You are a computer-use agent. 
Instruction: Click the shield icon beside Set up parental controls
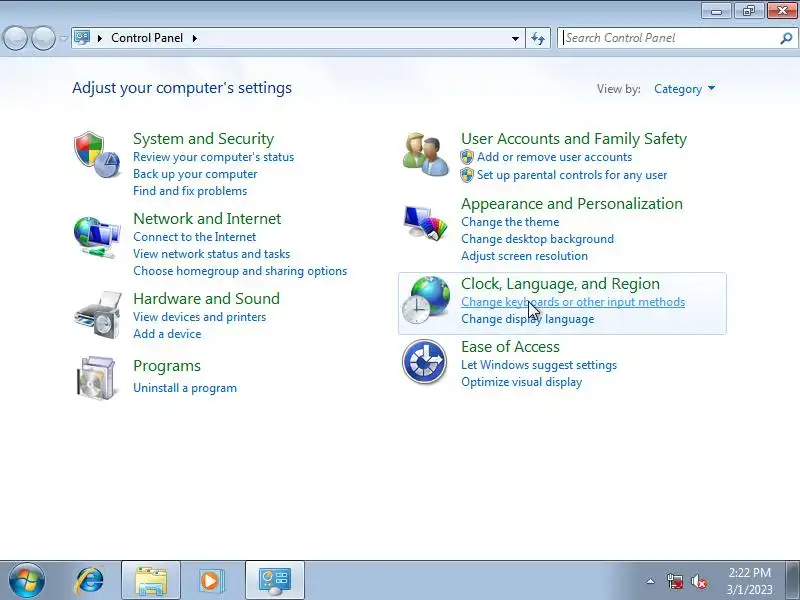(467, 175)
